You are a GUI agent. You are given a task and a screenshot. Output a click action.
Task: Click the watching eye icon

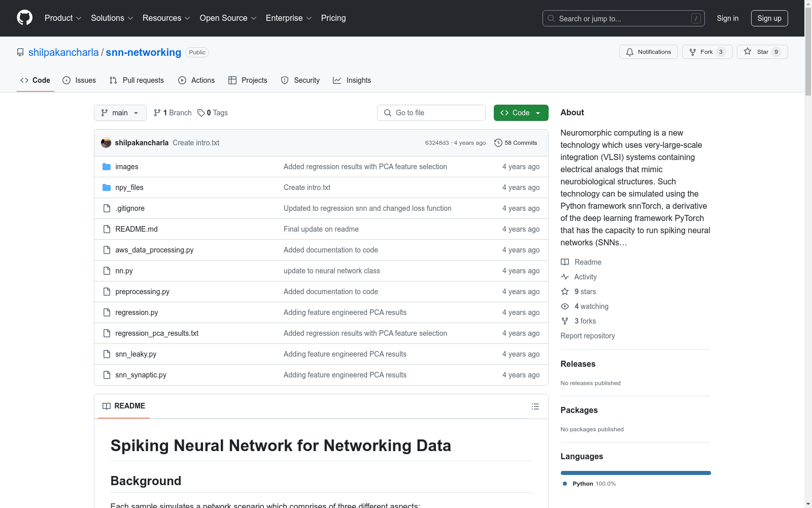(x=564, y=306)
